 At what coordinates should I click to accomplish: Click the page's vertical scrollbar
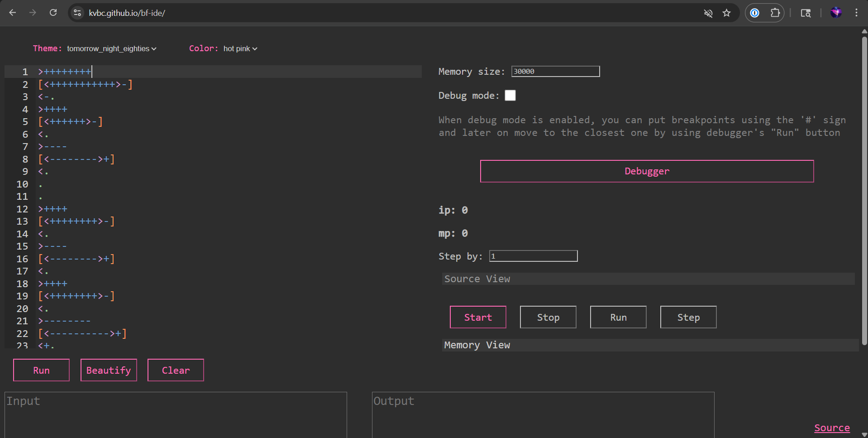pyautogui.click(x=864, y=190)
